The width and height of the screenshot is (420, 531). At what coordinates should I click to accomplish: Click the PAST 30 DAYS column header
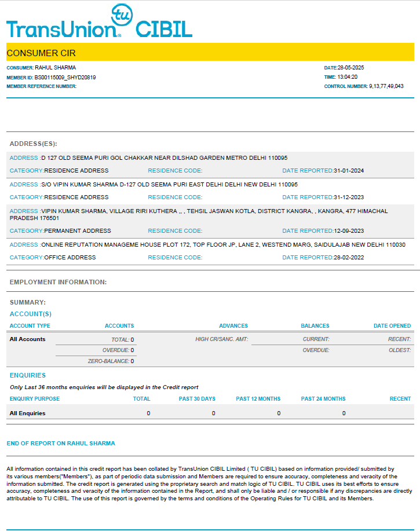197,399
